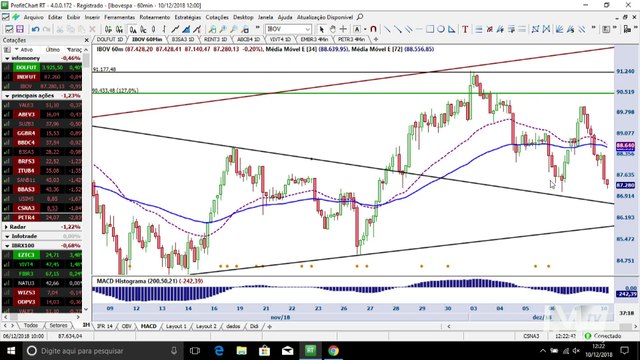640x360 pixels.
Task: Select the Setores tab in quotes panel
Action: tap(58, 325)
